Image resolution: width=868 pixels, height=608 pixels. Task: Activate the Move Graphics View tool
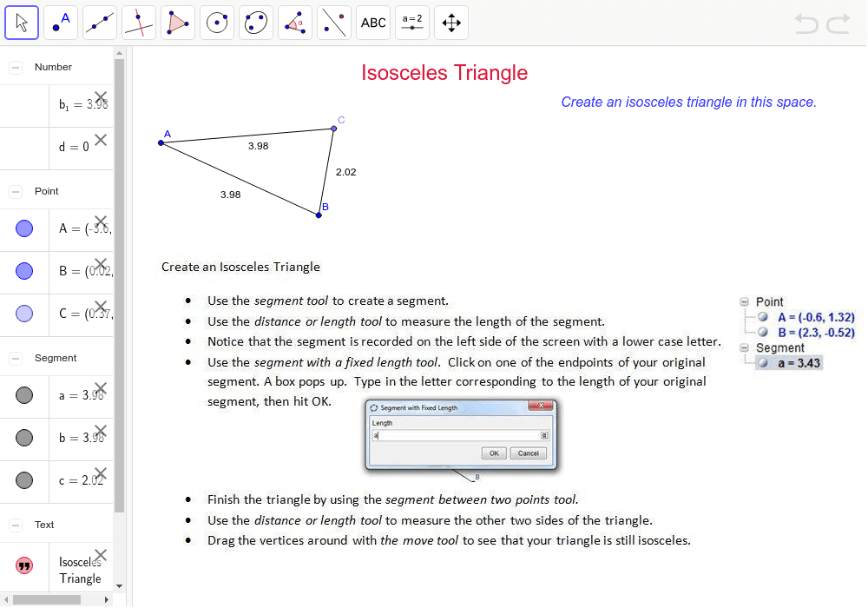pos(451,23)
